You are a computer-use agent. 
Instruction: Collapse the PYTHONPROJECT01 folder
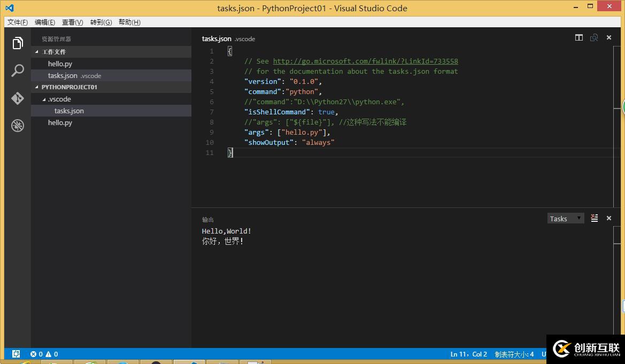tap(37, 87)
